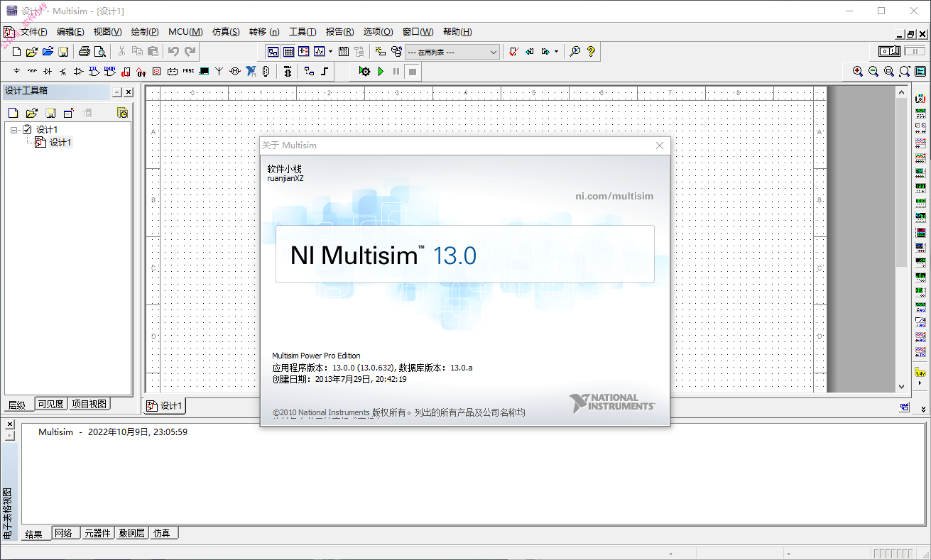This screenshot has height=560, width=931.
Task: Click the ni.com/multisim text in dialog
Action: [614, 196]
